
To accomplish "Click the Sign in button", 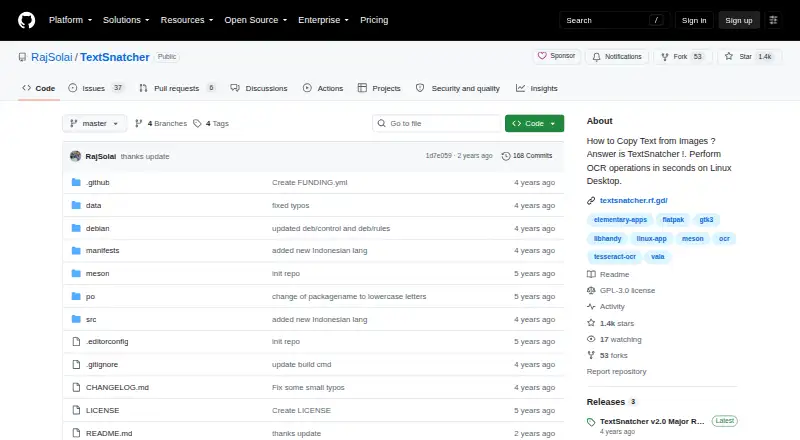I will (x=694, y=20).
